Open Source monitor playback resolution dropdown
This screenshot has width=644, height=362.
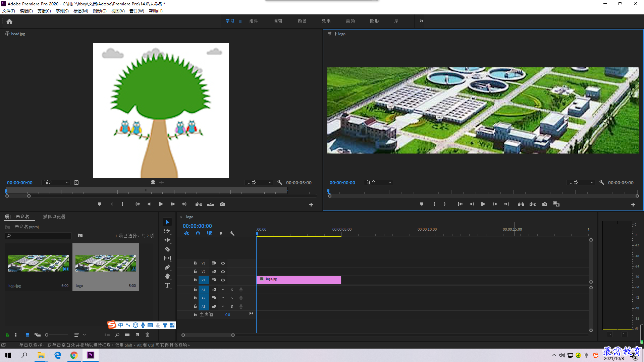point(259,182)
